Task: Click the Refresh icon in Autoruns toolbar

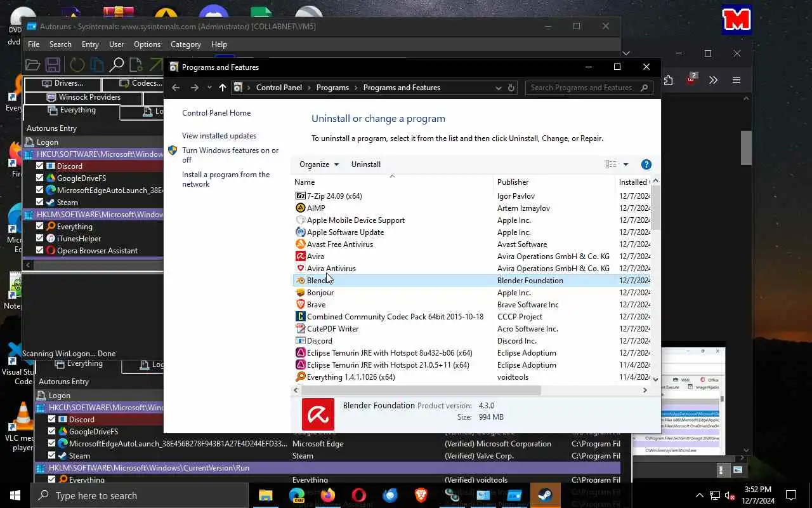Action: [x=77, y=65]
